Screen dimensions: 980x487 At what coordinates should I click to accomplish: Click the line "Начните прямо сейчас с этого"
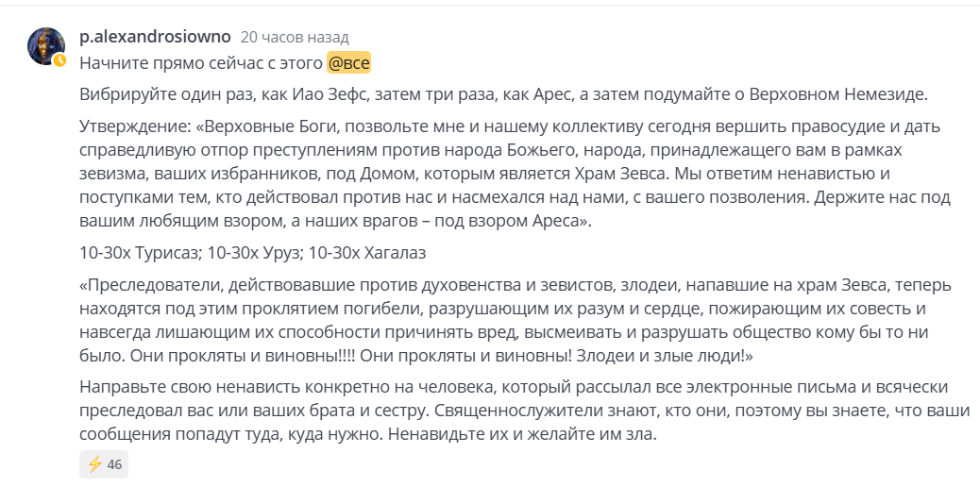[x=201, y=63]
